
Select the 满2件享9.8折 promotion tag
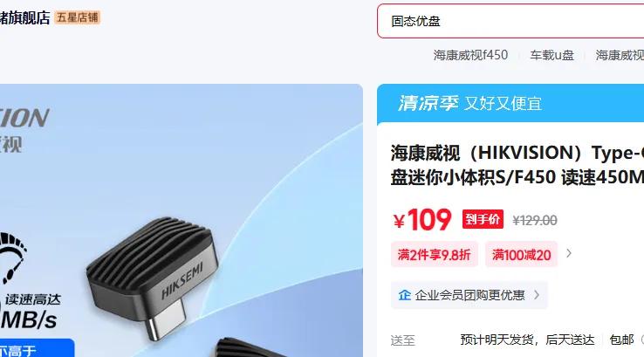(434, 255)
